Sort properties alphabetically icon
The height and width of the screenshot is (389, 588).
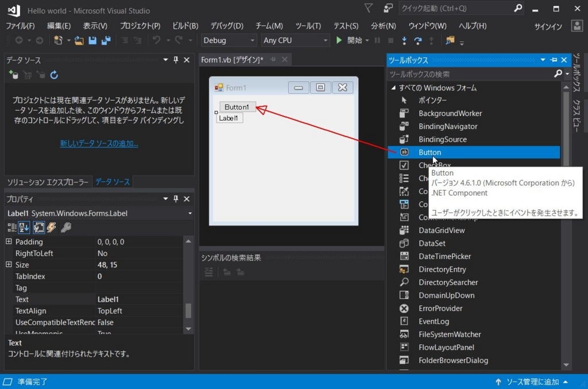point(24,227)
